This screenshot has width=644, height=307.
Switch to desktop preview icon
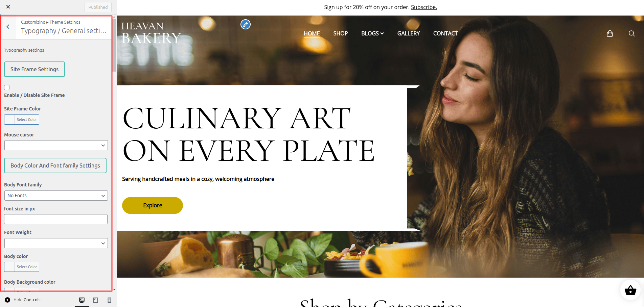pyautogui.click(x=82, y=300)
